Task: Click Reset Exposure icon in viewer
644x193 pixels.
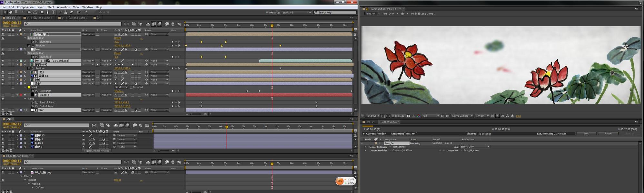Action: coord(512,116)
